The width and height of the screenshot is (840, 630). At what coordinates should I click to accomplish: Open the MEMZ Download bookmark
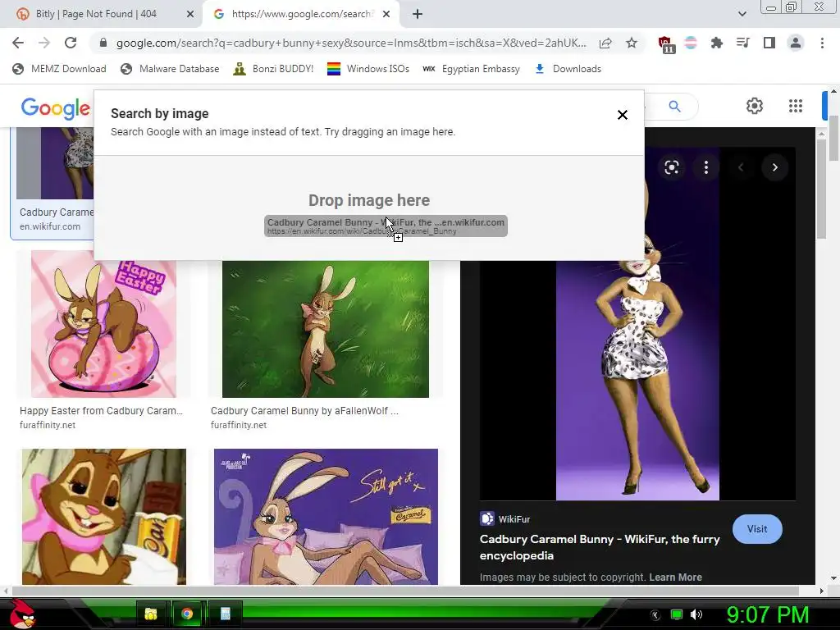coord(59,69)
